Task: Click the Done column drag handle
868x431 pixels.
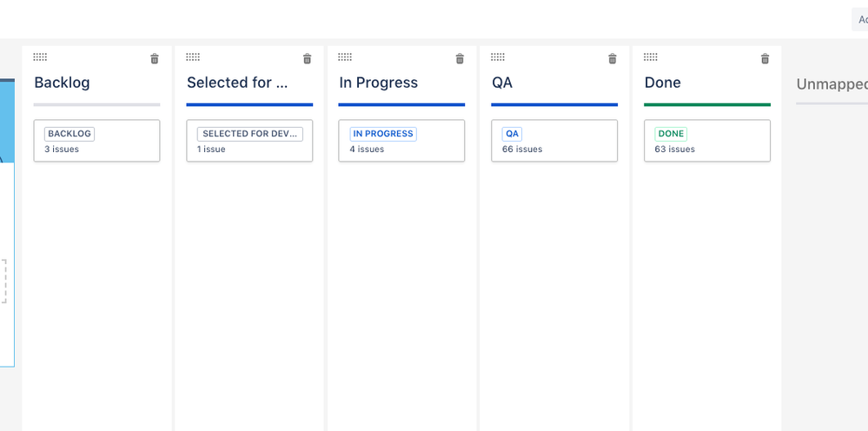Action: click(x=651, y=57)
